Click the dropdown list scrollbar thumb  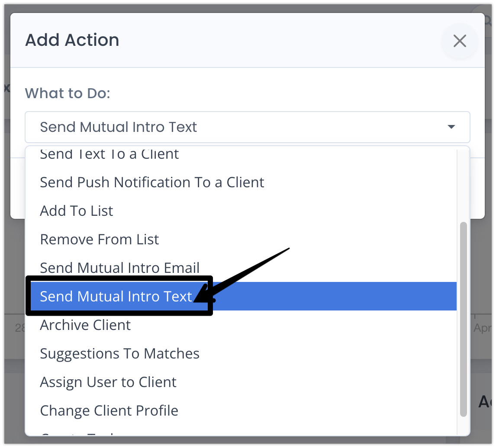[464, 319]
